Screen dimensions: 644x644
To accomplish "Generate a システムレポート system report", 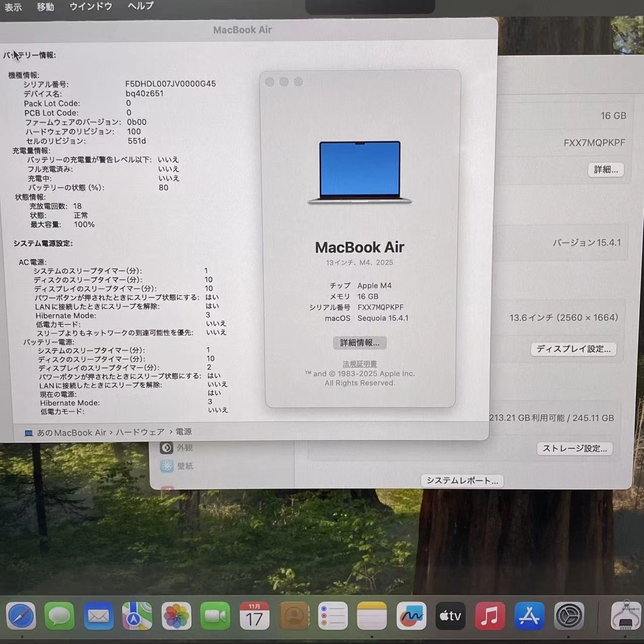I will [x=461, y=480].
